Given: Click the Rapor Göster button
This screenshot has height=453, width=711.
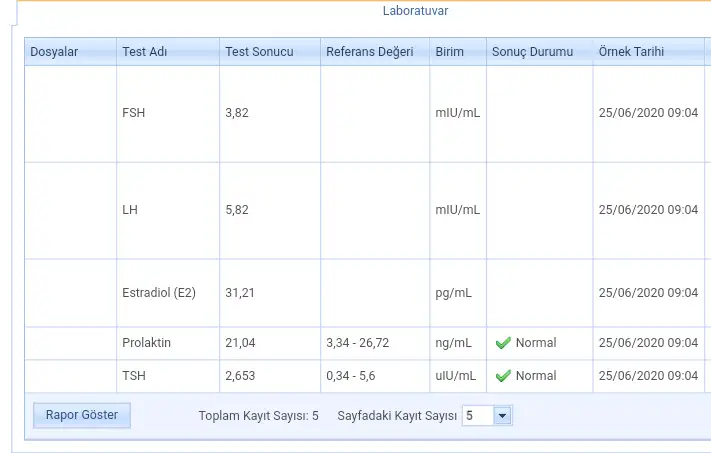Looking at the screenshot, I should click(82, 415).
